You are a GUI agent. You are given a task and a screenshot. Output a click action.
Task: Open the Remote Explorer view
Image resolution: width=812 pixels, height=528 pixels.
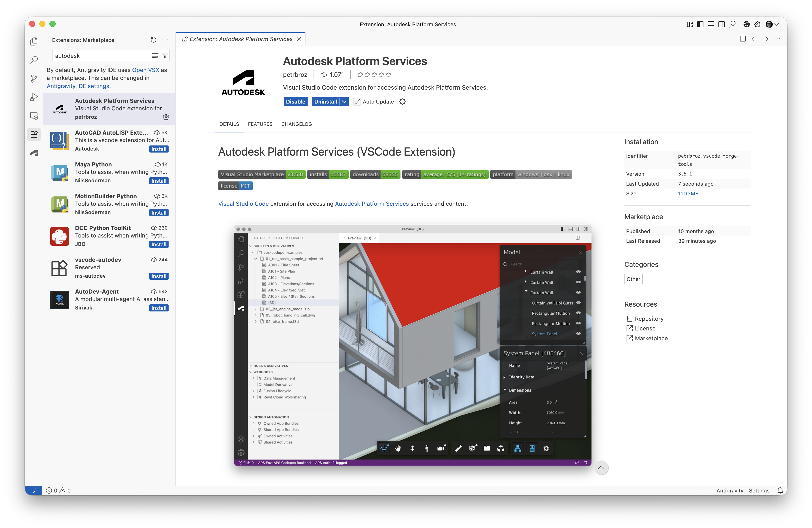[34, 116]
